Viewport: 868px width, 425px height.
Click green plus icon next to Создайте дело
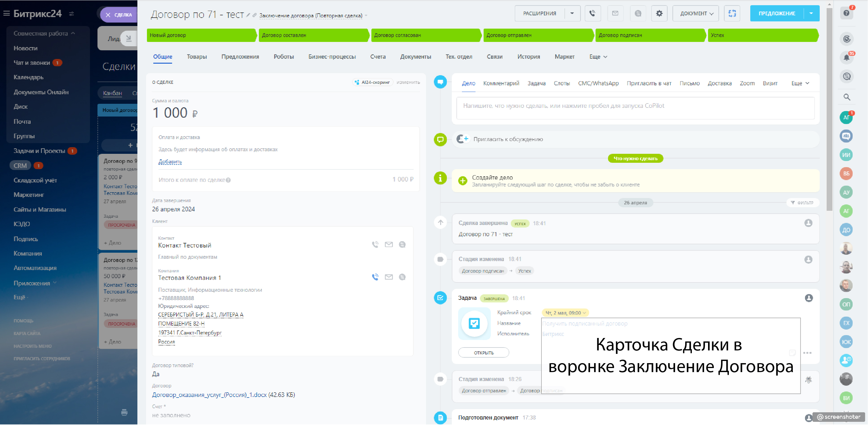[463, 180]
